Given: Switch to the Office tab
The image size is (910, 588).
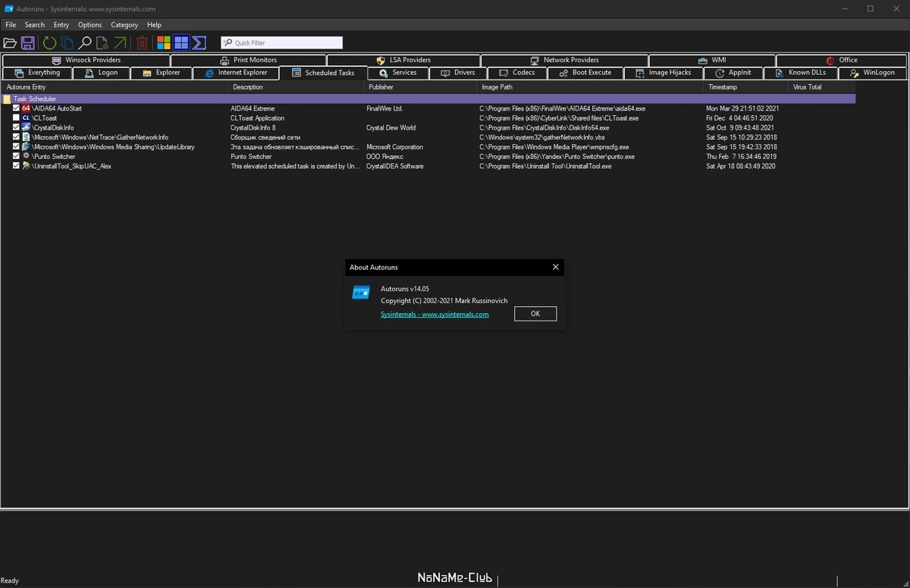Looking at the screenshot, I should [x=842, y=60].
